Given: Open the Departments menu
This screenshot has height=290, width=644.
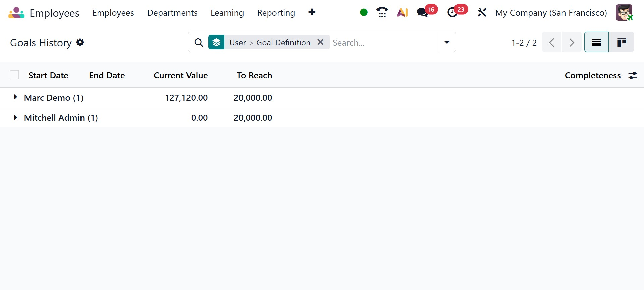Looking at the screenshot, I should (172, 13).
